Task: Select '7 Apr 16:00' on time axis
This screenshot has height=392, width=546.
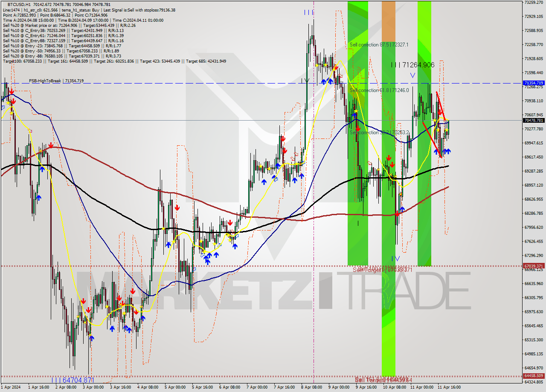Action: click(284, 388)
